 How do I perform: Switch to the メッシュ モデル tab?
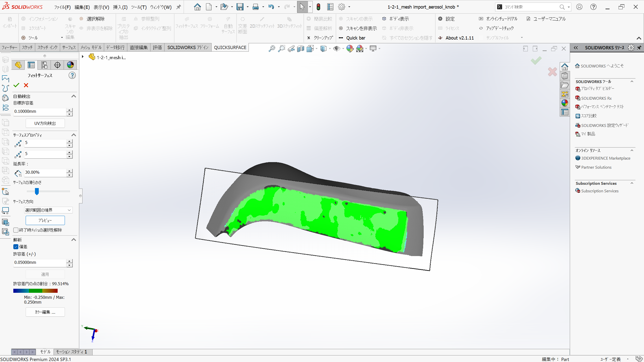click(91, 47)
